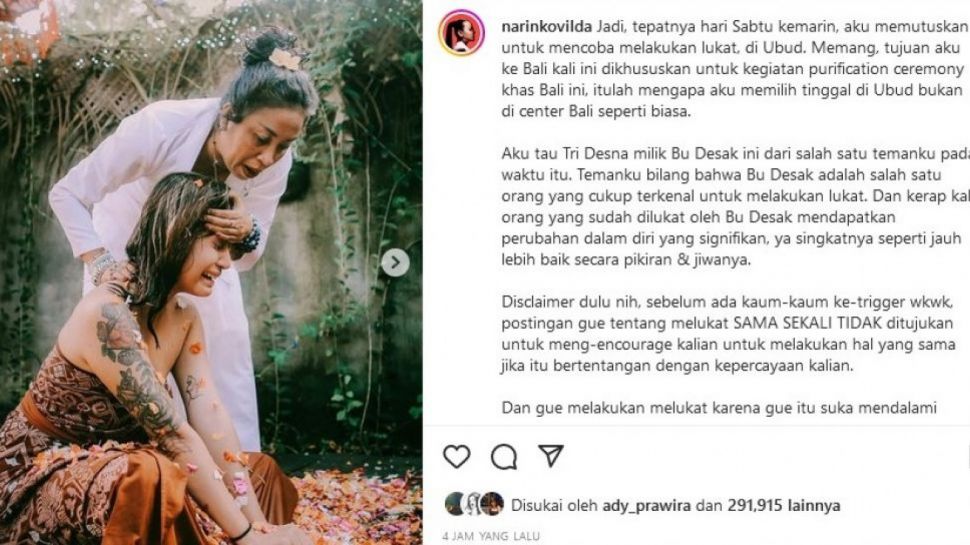Select the caption paragraph starting with Jadi, tepatnya
This screenshot has height=545, width=970.
[x=735, y=69]
